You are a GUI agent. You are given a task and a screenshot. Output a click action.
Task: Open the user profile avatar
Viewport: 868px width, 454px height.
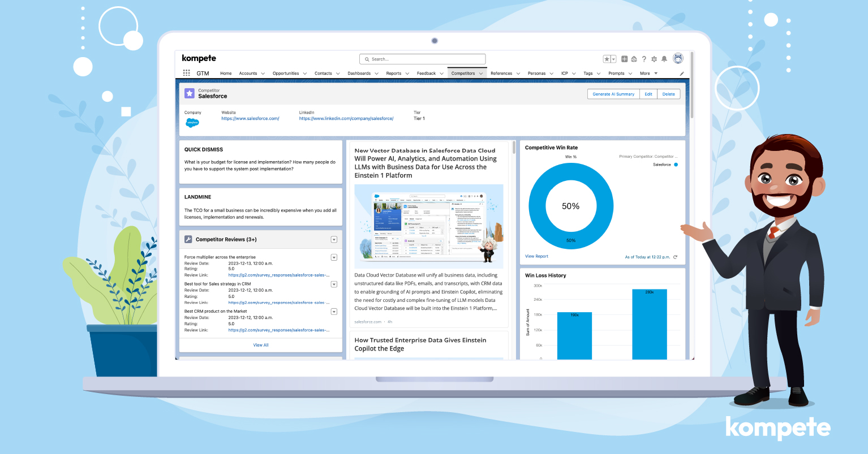[678, 58]
